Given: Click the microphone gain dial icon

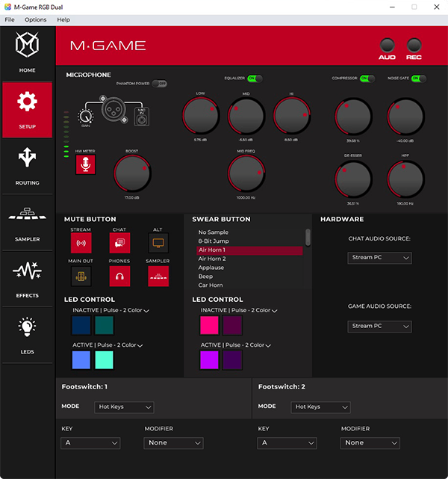Looking at the screenshot, I should tap(86, 117).
